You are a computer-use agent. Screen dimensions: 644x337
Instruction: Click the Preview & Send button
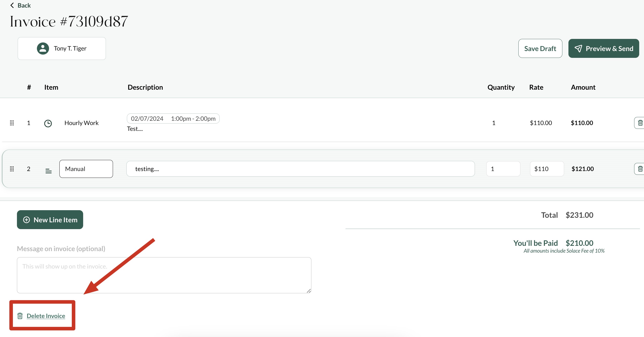[x=604, y=48]
